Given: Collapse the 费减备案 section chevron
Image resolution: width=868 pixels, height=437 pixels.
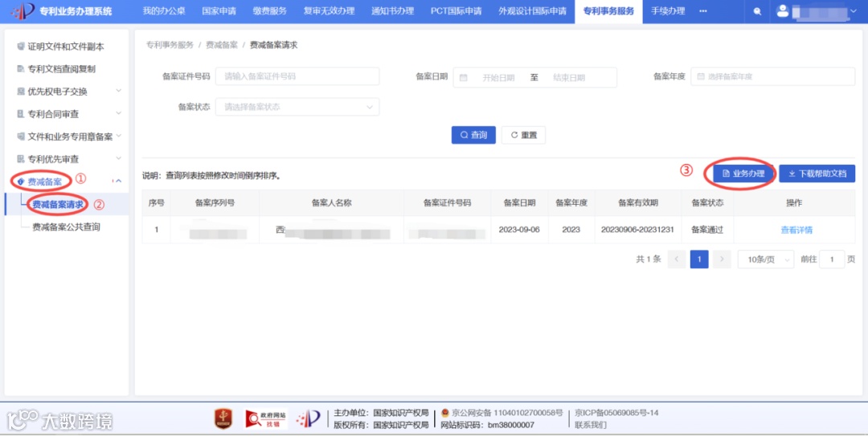Looking at the screenshot, I should coord(118,181).
